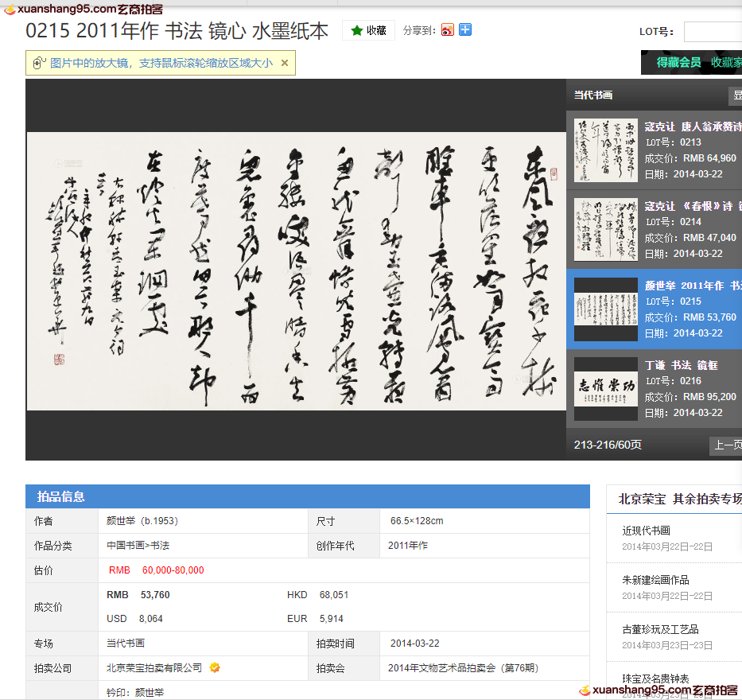This screenshot has height=700, width=742.
Task: Open 珠宝及名贵钟表 auction session
Action: 655,679
